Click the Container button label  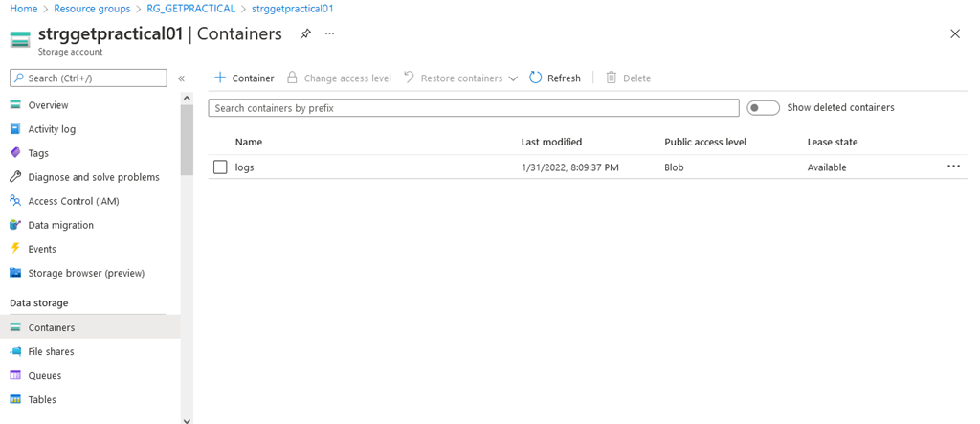click(253, 78)
